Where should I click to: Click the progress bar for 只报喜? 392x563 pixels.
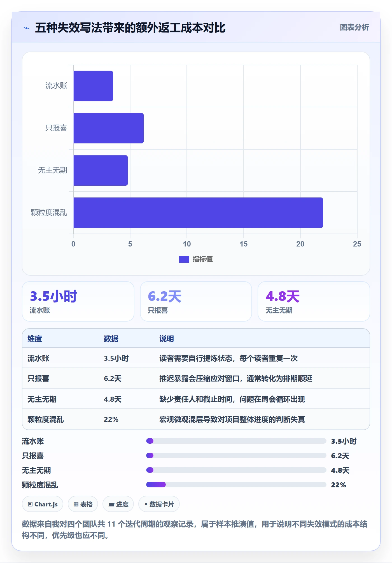pyautogui.click(x=236, y=455)
